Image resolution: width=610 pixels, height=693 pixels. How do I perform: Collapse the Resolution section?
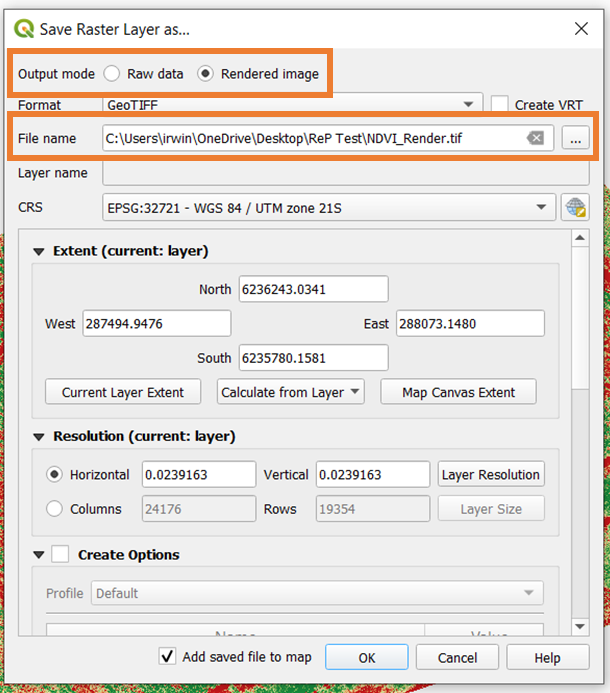(x=40, y=436)
